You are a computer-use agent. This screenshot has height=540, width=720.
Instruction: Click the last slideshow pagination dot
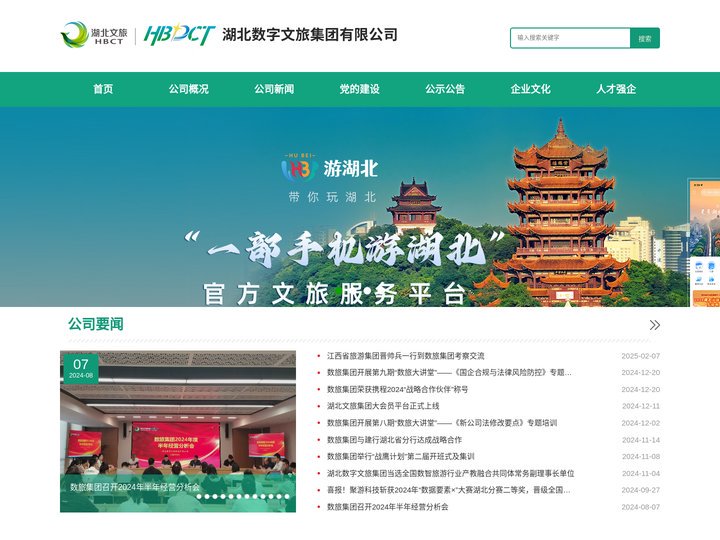point(287,496)
